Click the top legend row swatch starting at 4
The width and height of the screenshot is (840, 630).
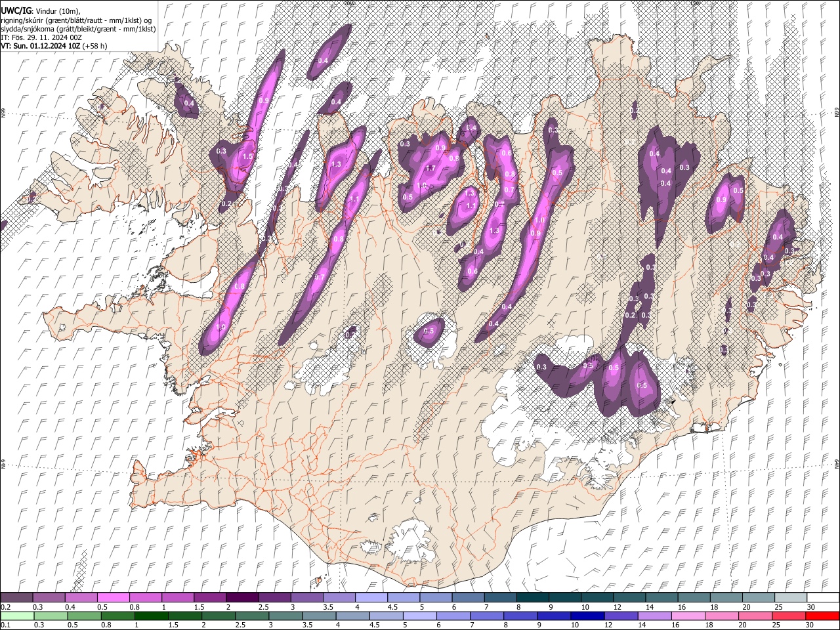click(371, 597)
